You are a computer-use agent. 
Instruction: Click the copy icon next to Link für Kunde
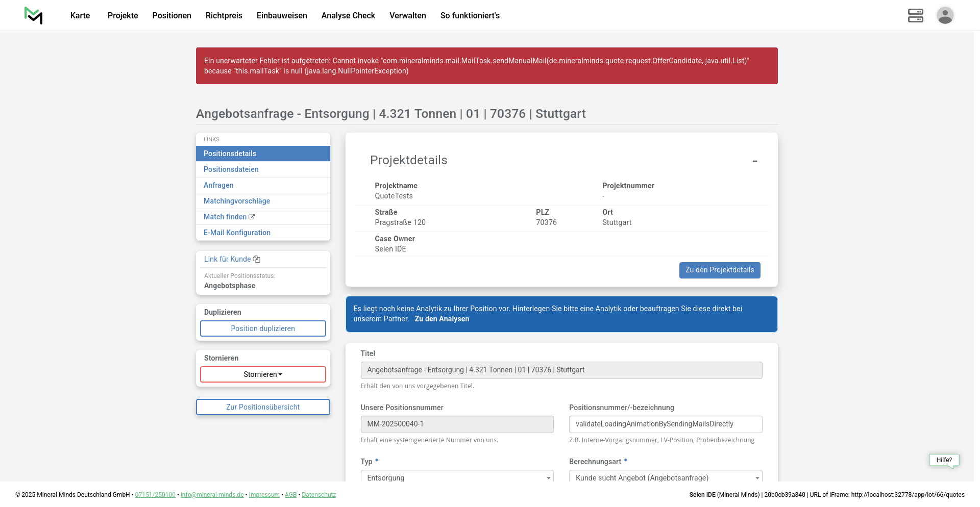(x=257, y=259)
